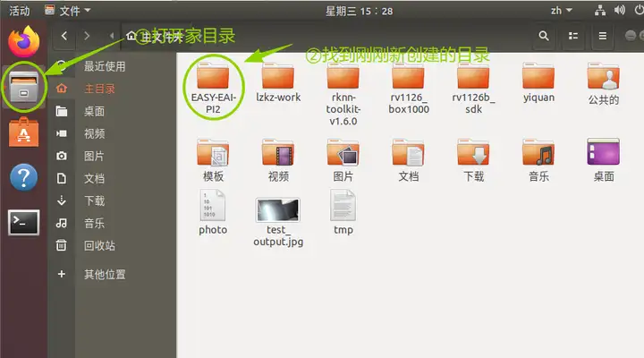Viewport: 644px width, 358px height.
Task: Open the clock 星期三 15:28
Action: 359,11
